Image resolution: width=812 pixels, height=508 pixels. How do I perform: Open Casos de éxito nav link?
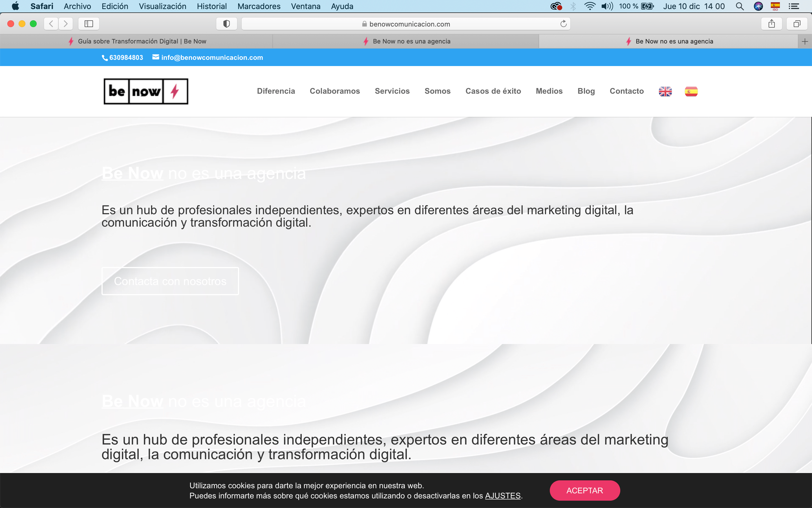pyautogui.click(x=493, y=91)
